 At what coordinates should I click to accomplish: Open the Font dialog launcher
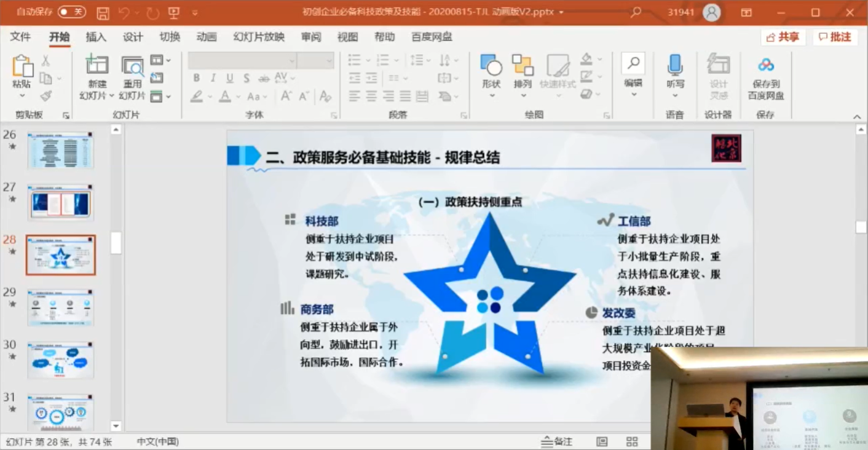pyautogui.click(x=334, y=115)
